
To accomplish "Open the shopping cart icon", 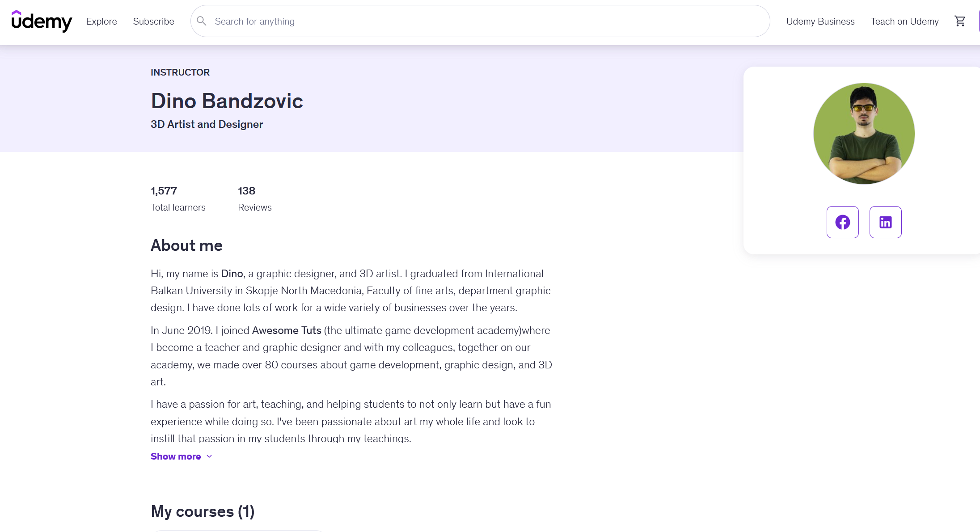I will [959, 21].
